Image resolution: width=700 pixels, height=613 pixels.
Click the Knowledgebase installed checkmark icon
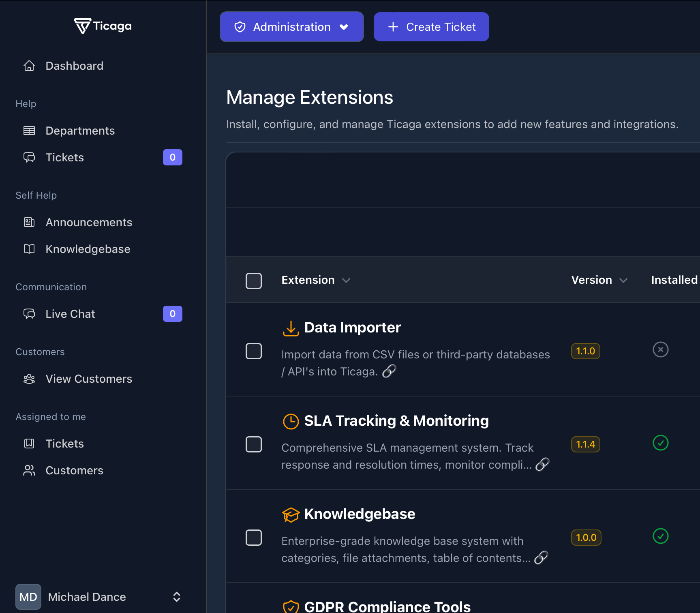[660, 536]
